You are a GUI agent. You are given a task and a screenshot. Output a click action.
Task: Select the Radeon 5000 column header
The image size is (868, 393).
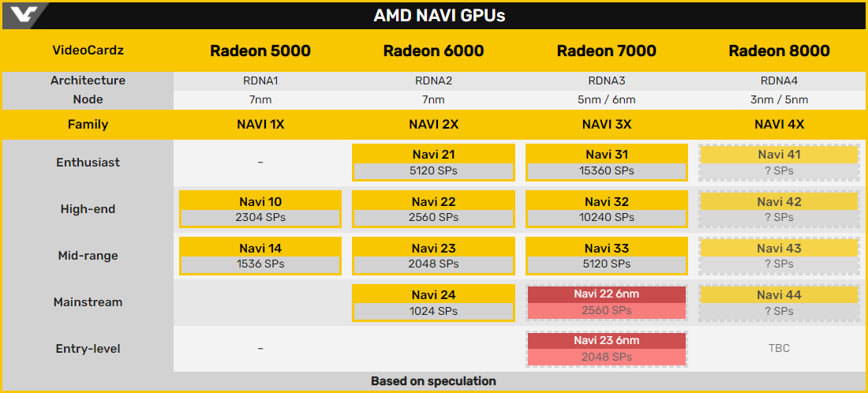[x=260, y=51]
